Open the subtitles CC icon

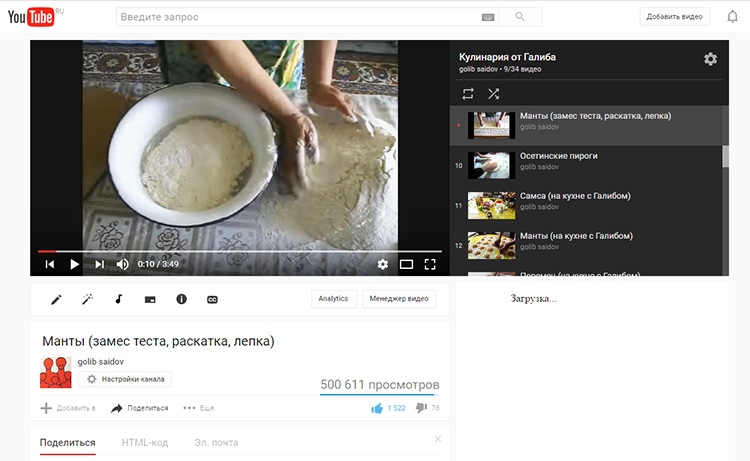pos(212,300)
